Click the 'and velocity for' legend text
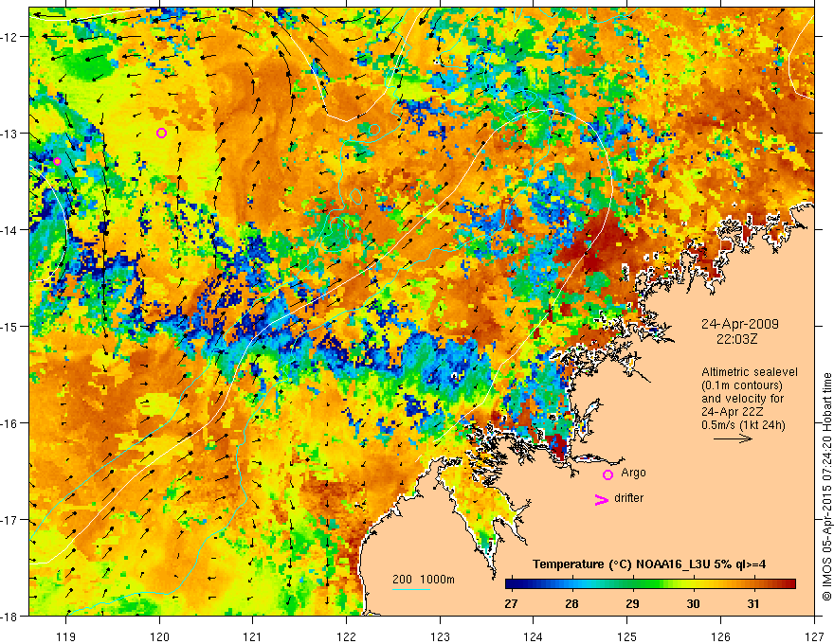 pyautogui.click(x=742, y=399)
